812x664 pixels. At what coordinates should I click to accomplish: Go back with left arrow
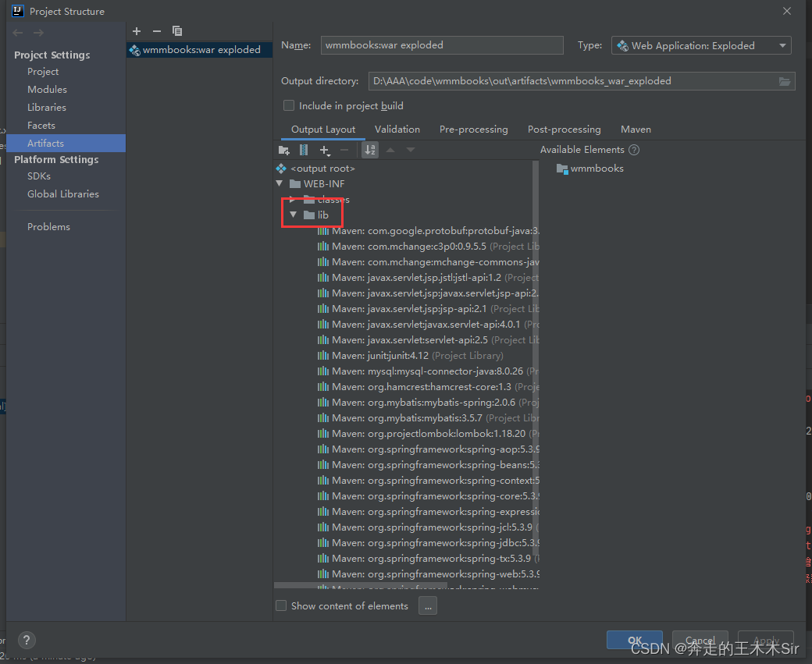18,33
